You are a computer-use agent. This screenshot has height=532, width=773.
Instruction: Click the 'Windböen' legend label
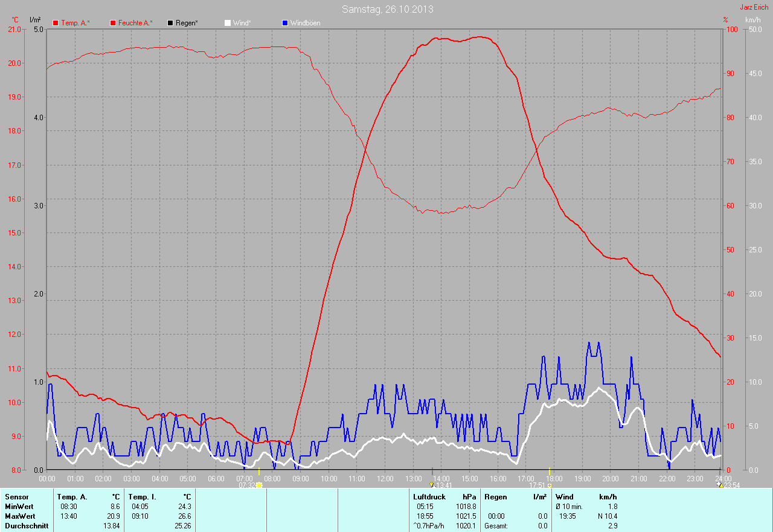(x=306, y=23)
